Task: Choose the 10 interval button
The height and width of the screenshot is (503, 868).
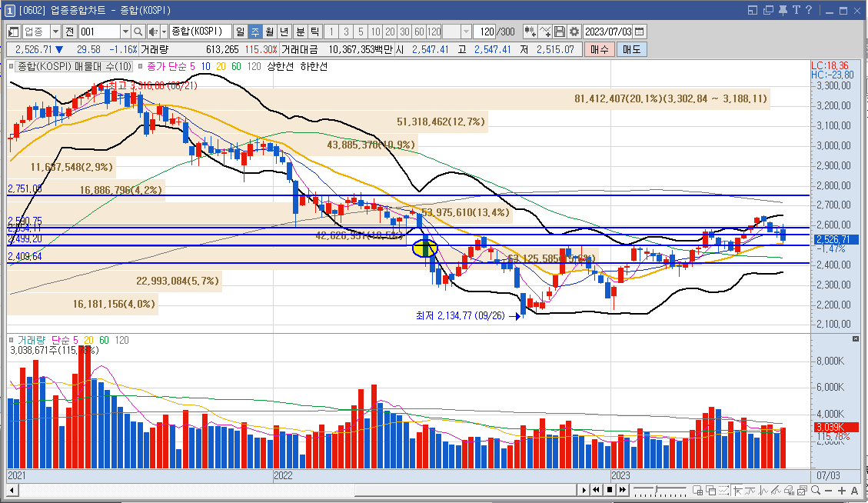Action: click(375, 32)
